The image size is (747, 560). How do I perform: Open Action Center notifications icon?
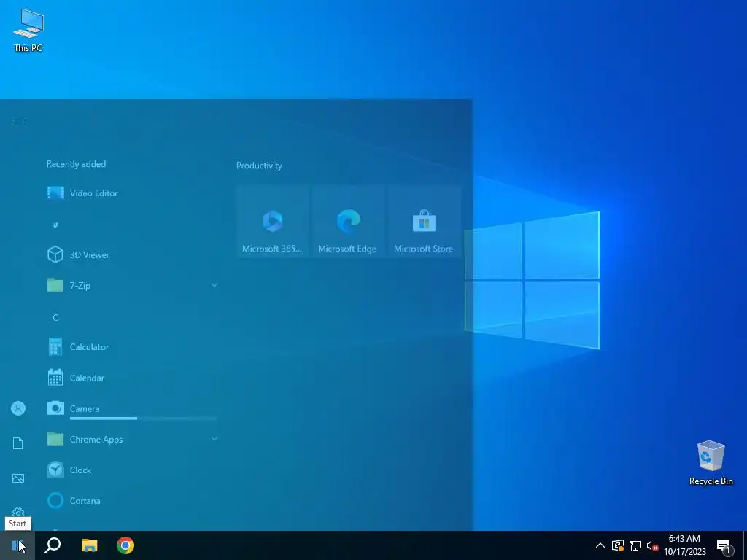pos(724,545)
